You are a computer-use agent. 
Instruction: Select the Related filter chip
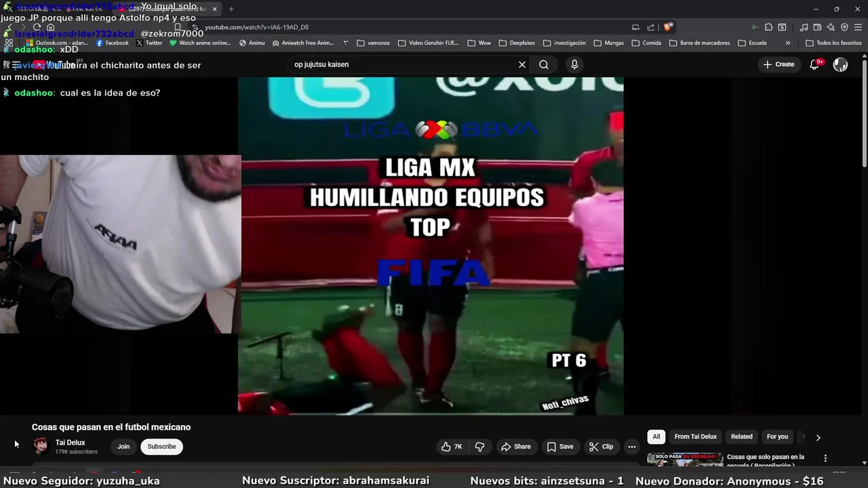(x=741, y=436)
